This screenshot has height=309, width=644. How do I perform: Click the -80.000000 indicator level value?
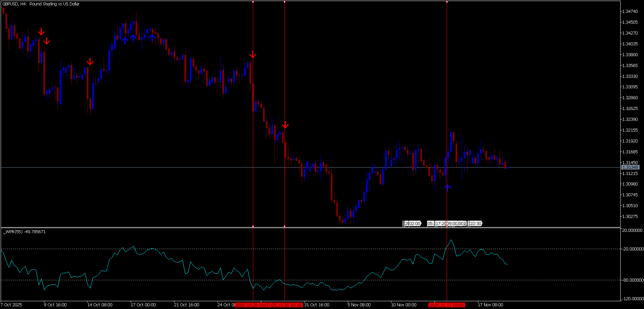632,280
